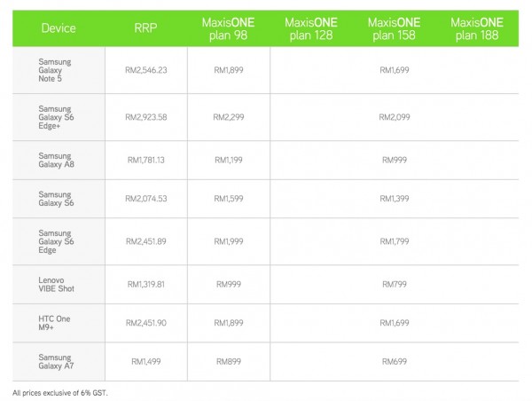Click the Samsung Galaxy A8 device name
This screenshot has height=401, width=532.
click(x=55, y=160)
